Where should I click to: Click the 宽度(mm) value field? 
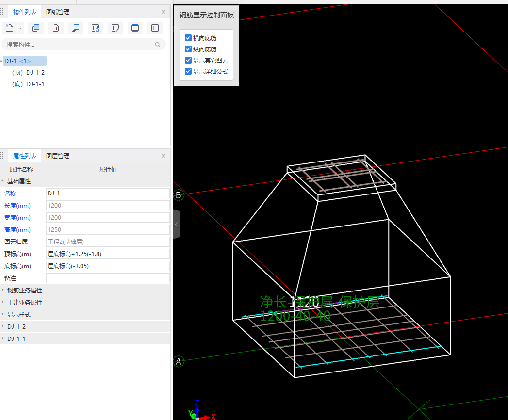[x=108, y=218]
